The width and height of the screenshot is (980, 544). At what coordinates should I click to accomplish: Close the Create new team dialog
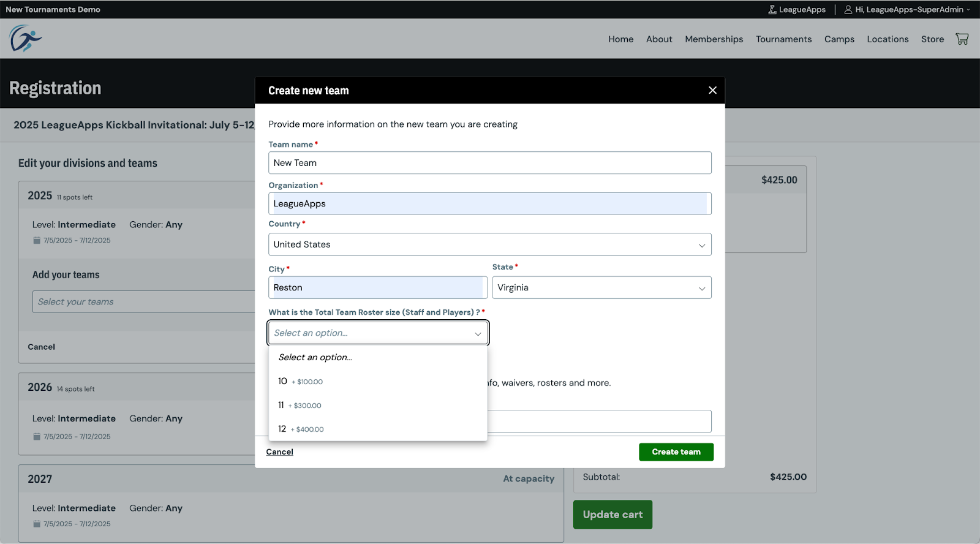coord(712,90)
